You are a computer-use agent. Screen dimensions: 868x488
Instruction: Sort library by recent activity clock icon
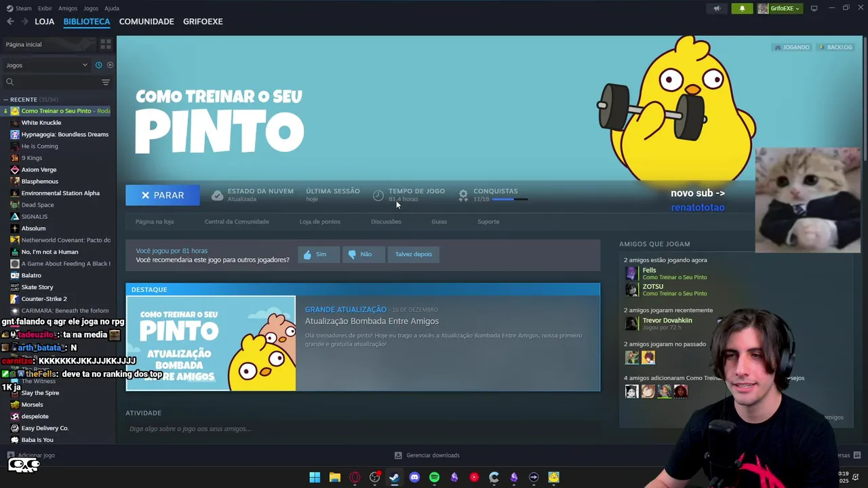click(98, 65)
